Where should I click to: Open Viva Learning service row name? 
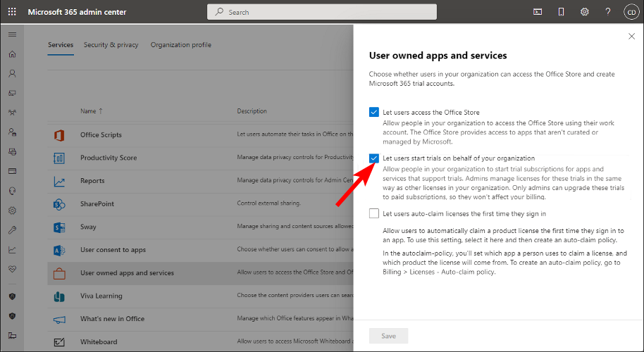click(101, 296)
